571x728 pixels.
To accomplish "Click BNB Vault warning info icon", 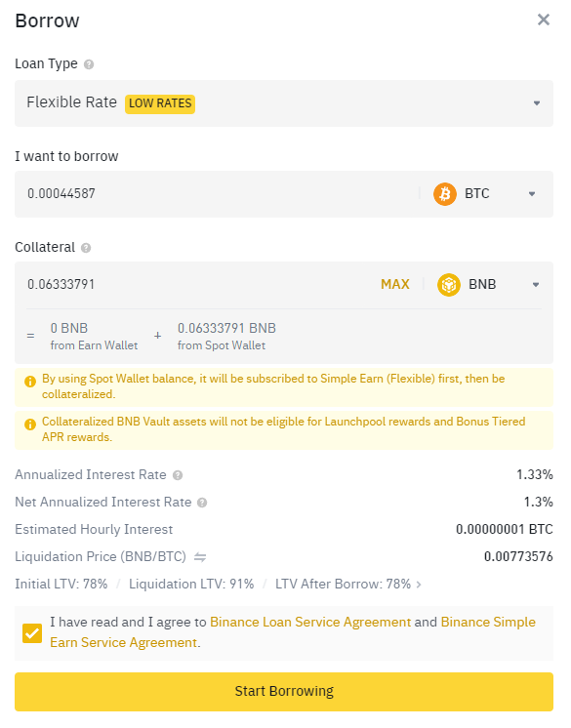I will 30,425.
